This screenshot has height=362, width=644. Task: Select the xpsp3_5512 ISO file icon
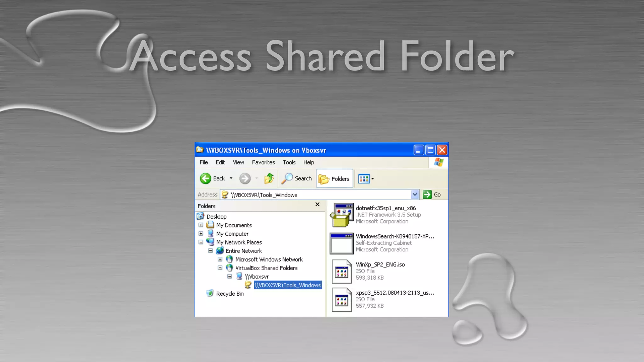(x=341, y=300)
